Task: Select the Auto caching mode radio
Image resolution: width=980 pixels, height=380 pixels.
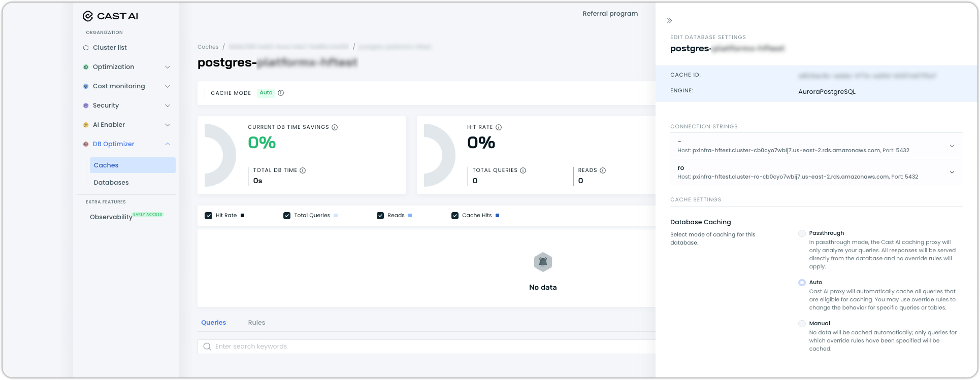Action: tap(802, 283)
